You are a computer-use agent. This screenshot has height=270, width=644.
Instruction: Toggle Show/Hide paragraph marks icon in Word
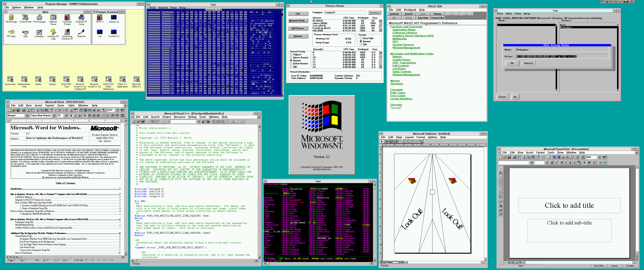click(x=104, y=110)
